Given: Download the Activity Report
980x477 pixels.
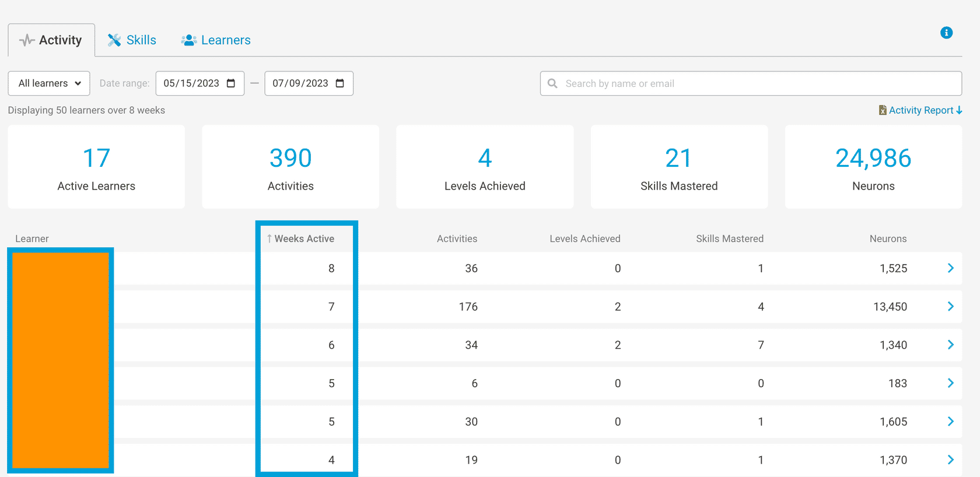Looking at the screenshot, I should 921,110.
